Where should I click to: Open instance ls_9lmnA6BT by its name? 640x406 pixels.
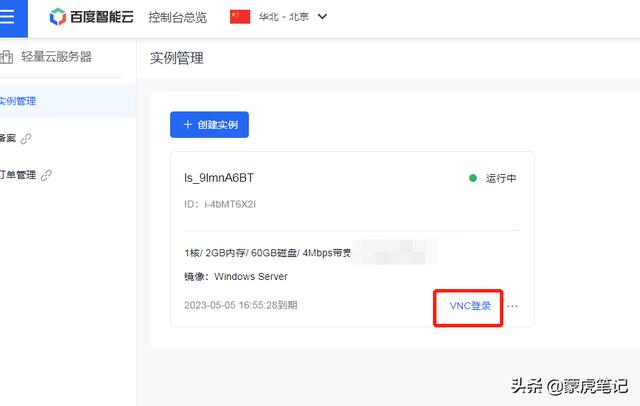[x=219, y=178]
